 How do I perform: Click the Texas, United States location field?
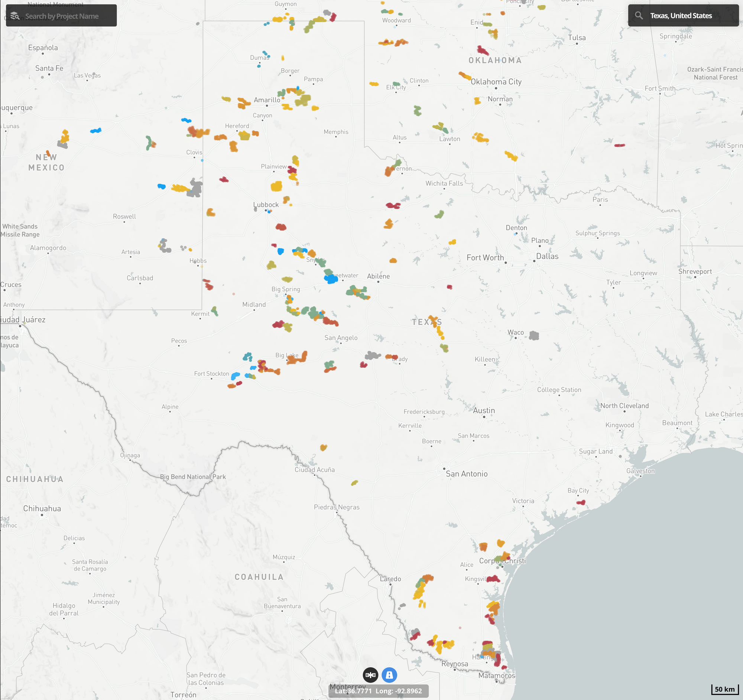(x=681, y=16)
